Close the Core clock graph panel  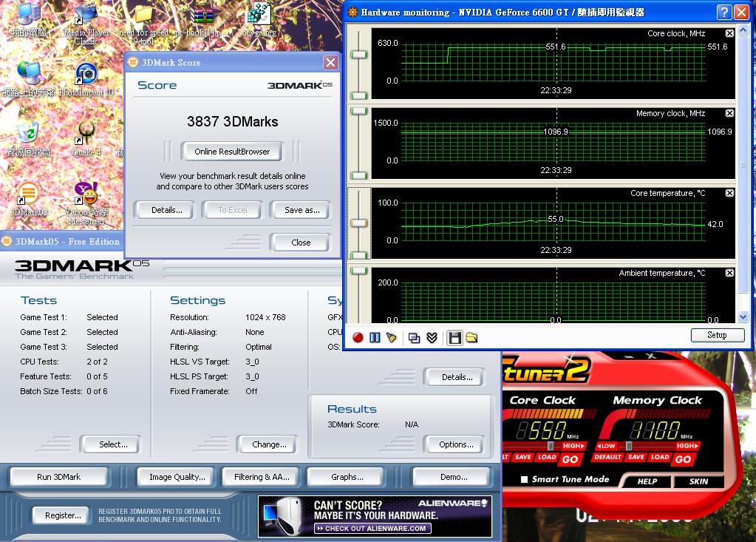[x=729, y=33]
